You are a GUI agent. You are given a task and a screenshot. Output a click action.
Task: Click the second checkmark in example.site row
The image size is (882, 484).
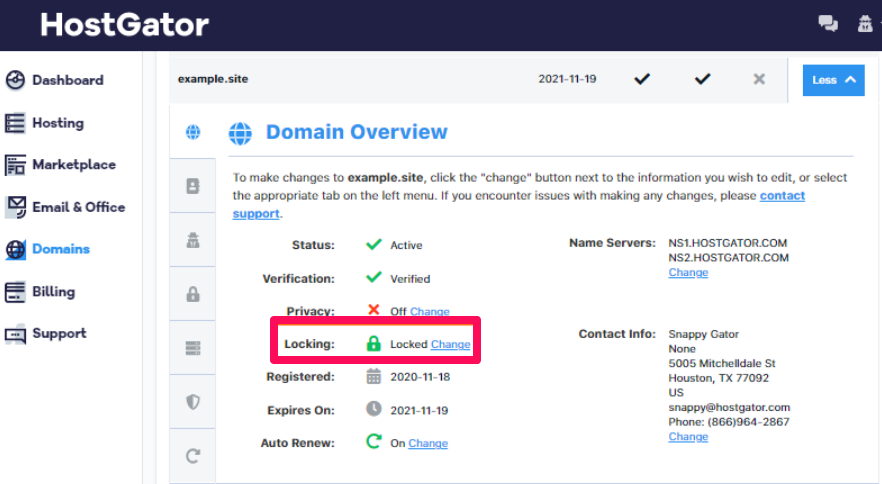[702, 79]
